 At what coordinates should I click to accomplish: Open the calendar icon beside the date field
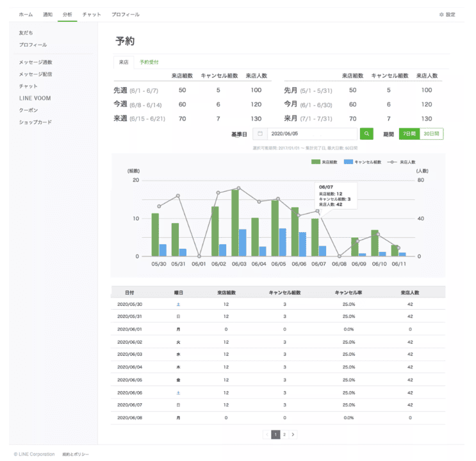tap(259, 134)
